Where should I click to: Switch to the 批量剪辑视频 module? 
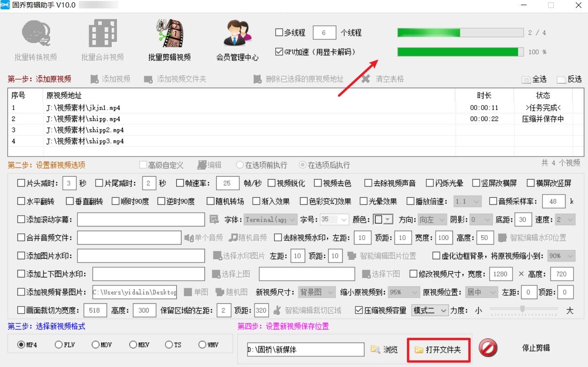169,35
